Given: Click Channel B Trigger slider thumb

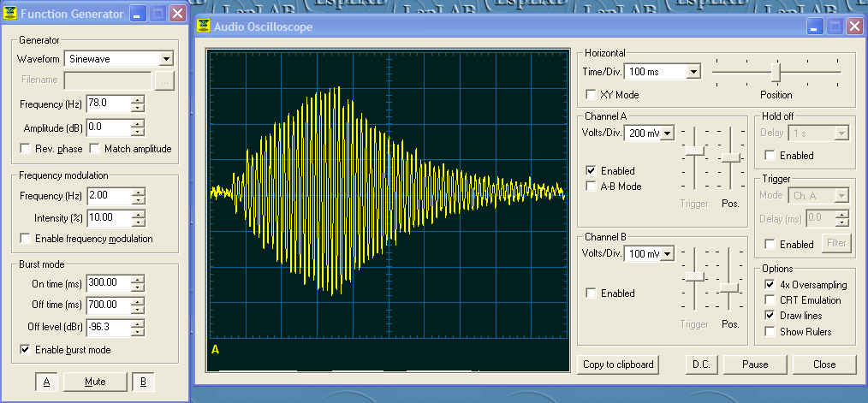Looking at the screenshot, I should coord(694,276).
